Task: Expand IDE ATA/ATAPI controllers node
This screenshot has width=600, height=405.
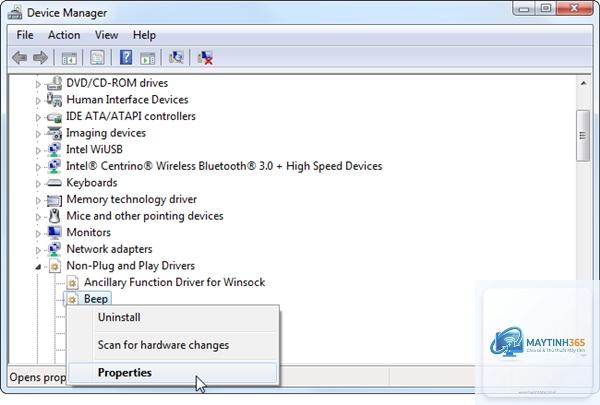Action: [x=38, y=117]
